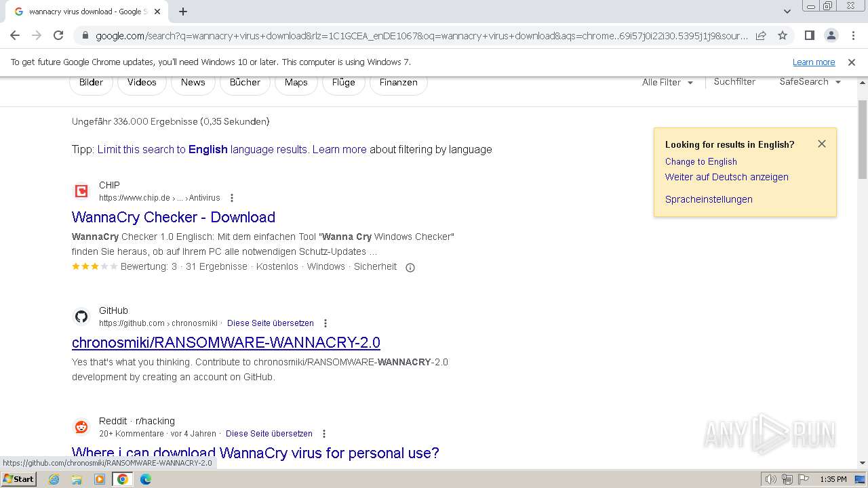Screen dimensions: 868x488
Task: Choose Change to English
Action: tap(701, 161)
